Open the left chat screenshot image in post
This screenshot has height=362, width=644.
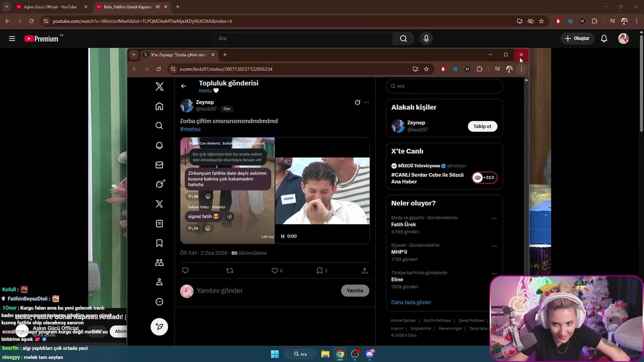click(227, 191)
